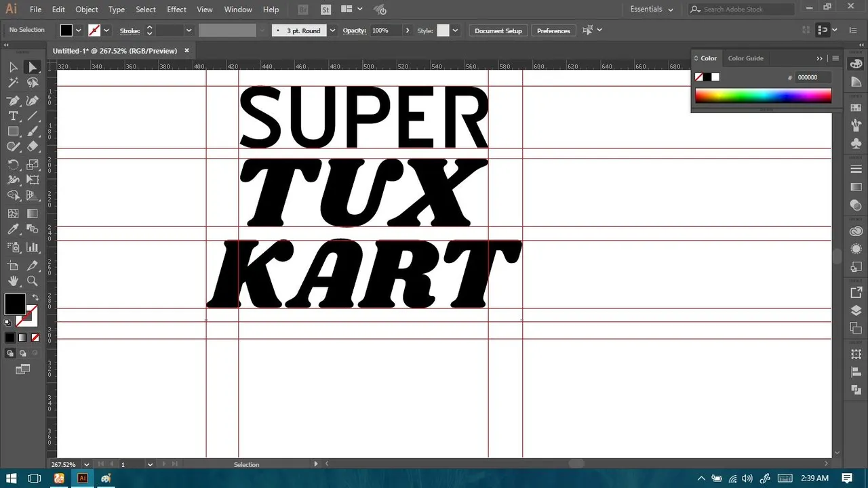Expand the opacity slider arrow
868x488 pixels.
[x=407, y=30]
